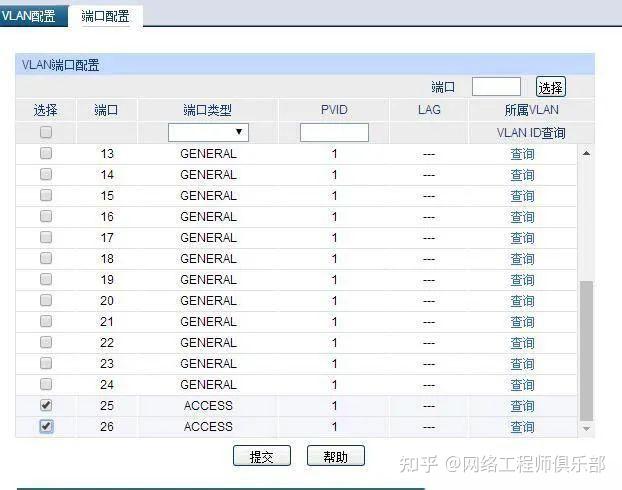Click 查询 link for port 13
This screenshot has width=622, height=490.
tap(522, 154)
